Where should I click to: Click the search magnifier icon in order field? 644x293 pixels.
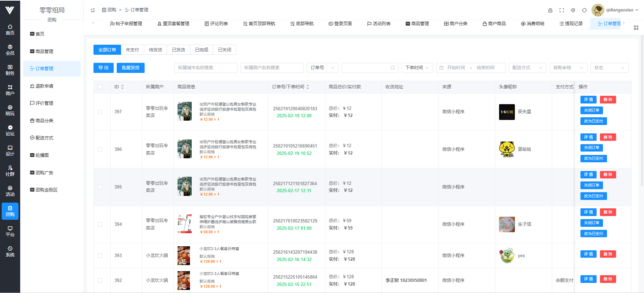392,68
